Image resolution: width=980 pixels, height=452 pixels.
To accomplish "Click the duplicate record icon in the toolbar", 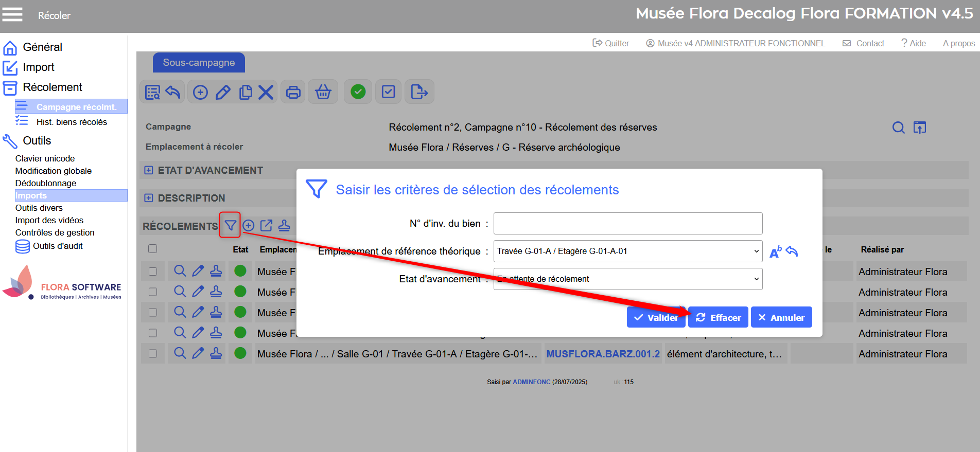I will 246,93.
